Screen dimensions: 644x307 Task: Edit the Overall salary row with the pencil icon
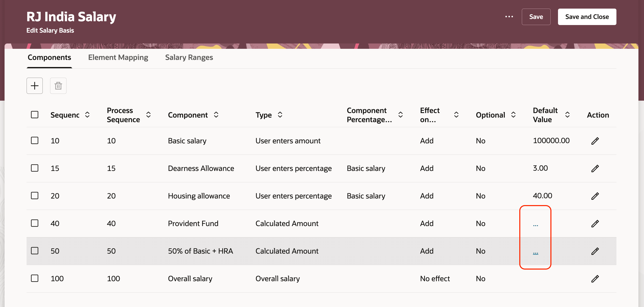tap(595, 278)
